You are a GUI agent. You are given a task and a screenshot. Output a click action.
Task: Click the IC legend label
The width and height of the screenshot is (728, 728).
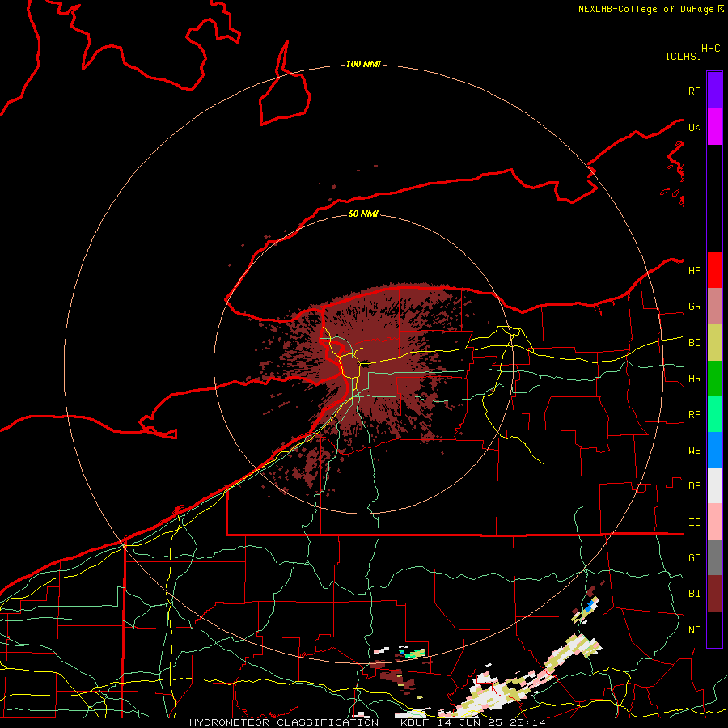coord(694,523)
